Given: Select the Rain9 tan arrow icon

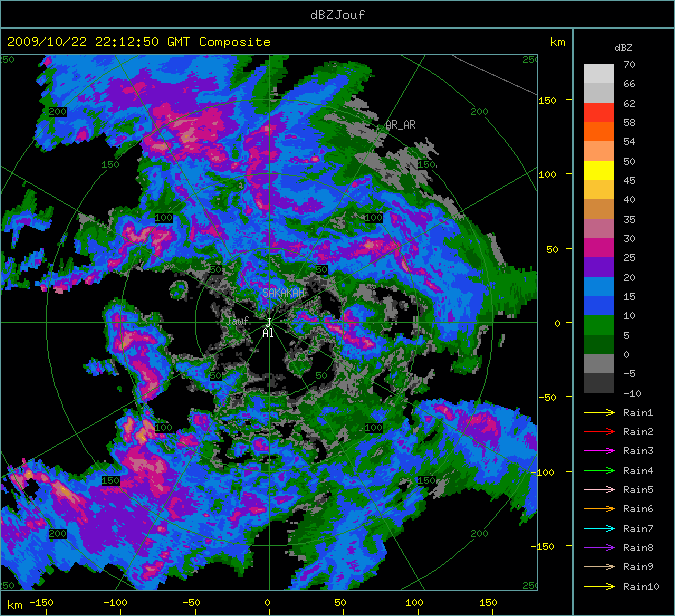Looking at the screenshot, I should [x=599, y=566].
